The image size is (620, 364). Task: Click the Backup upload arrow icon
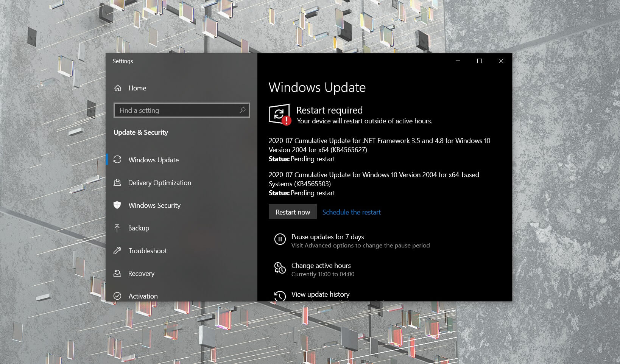pos(117,228)
